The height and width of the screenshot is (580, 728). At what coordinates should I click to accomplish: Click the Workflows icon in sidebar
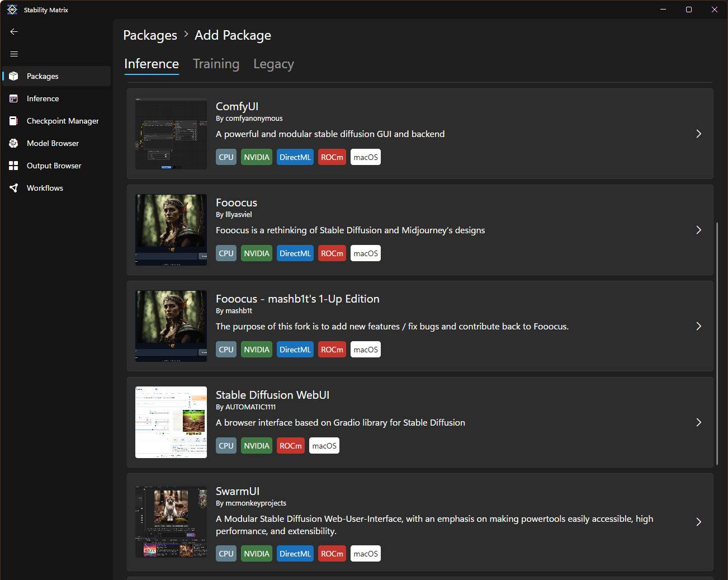point(14,188)
